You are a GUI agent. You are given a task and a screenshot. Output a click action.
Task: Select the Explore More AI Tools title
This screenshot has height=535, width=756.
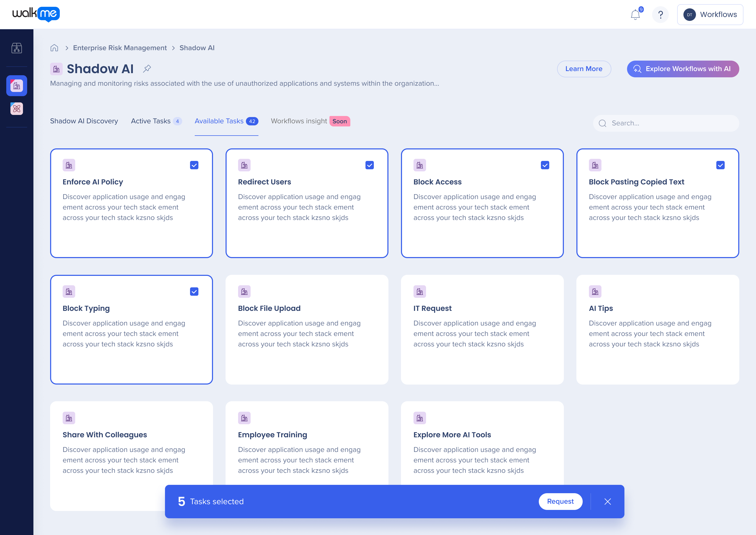(x=452, y=435)
